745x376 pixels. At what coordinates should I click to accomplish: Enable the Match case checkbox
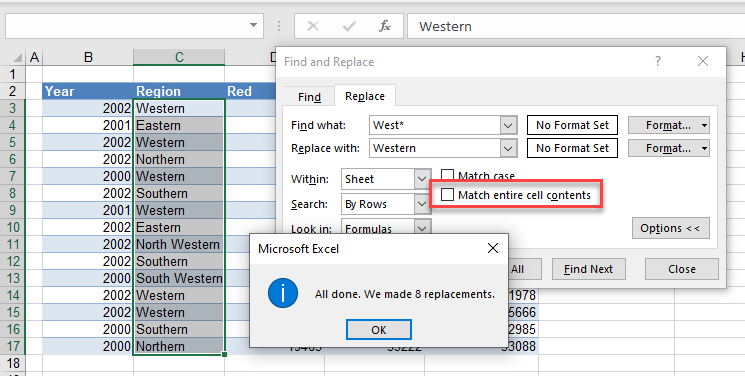[x=447, y=176]
